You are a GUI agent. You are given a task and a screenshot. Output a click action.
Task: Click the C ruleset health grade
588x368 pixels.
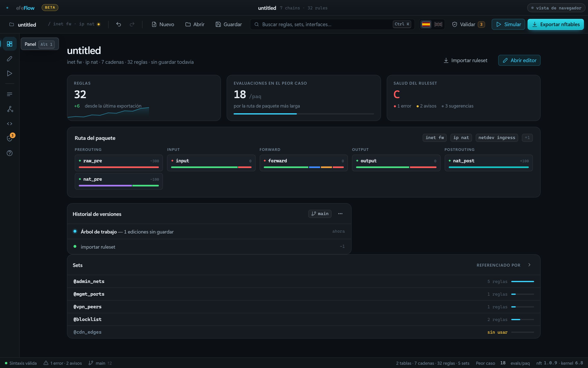point(396,94)
